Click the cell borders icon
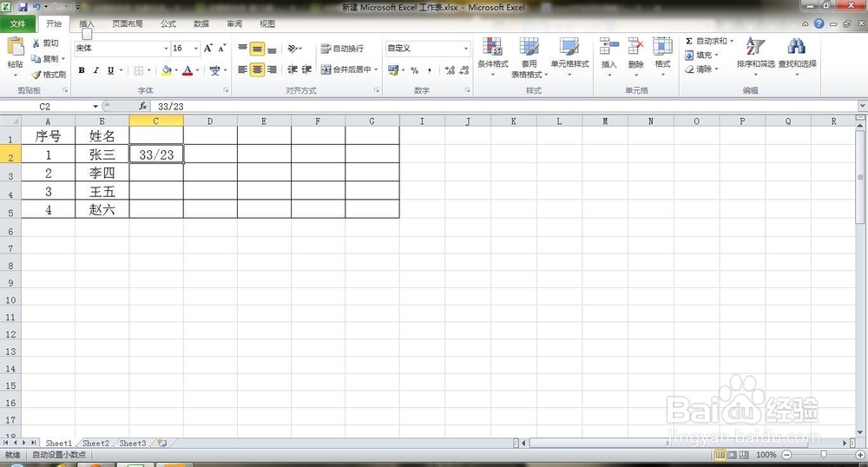868x467 pixels. (139, 70)
